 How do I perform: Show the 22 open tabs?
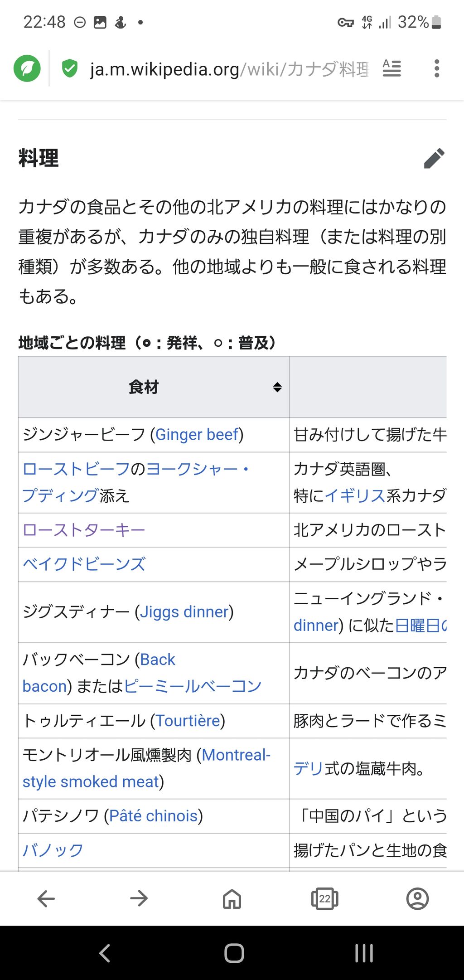point(324,898)
